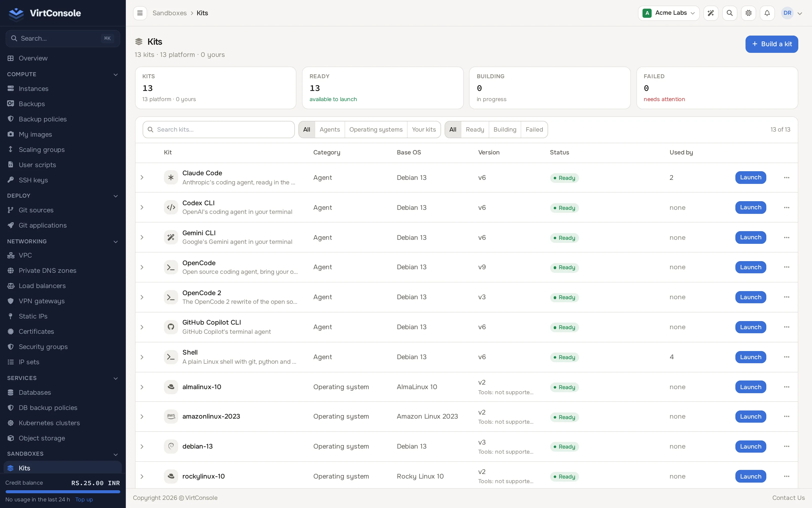Open more options for Claude Code row

tap(787, 177)
